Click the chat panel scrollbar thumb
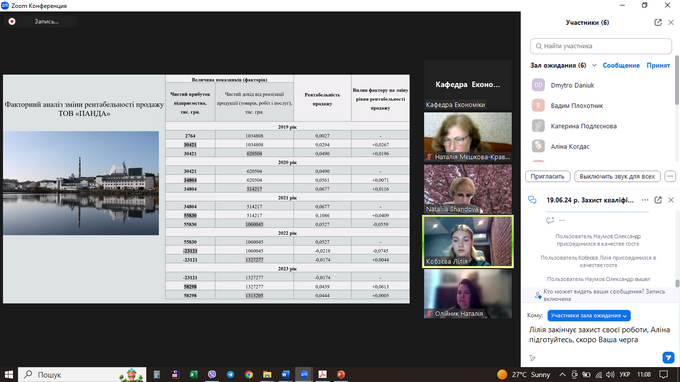Screen dimensions: 680x382 677,284
